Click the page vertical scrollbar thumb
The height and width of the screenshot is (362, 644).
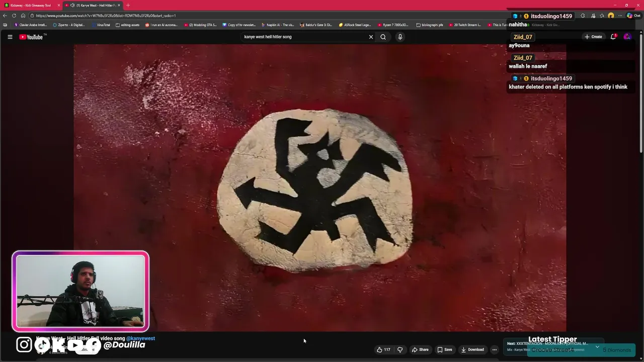point(641,93)
